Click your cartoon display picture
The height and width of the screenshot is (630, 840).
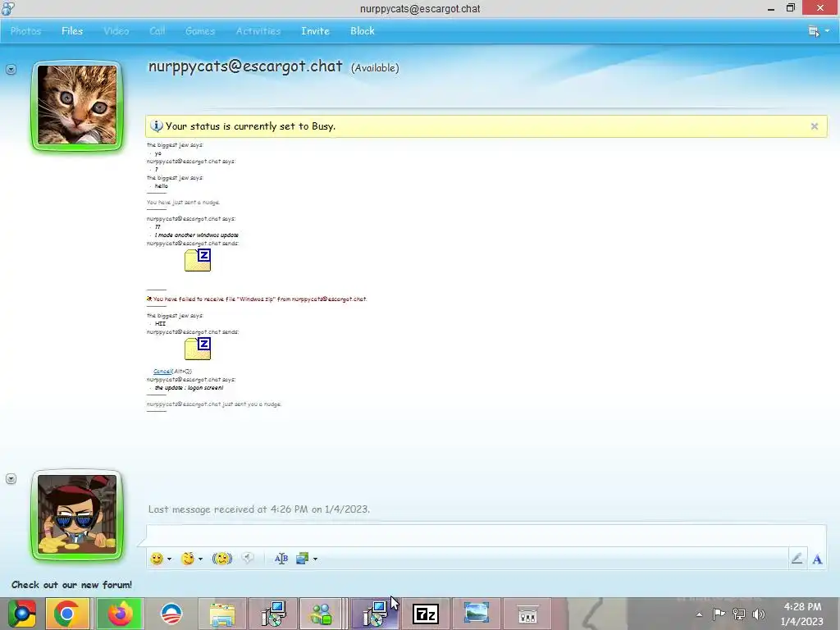pyautogui.click(x=77, y=515)
